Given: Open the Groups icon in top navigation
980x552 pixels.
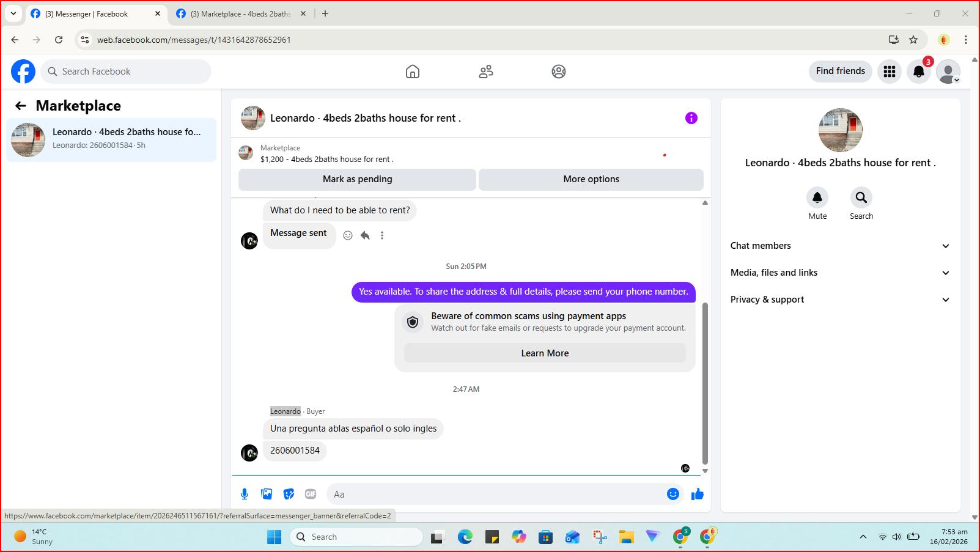Looking at the screenshot, I should pyautogui.click(x=559, y=72).
